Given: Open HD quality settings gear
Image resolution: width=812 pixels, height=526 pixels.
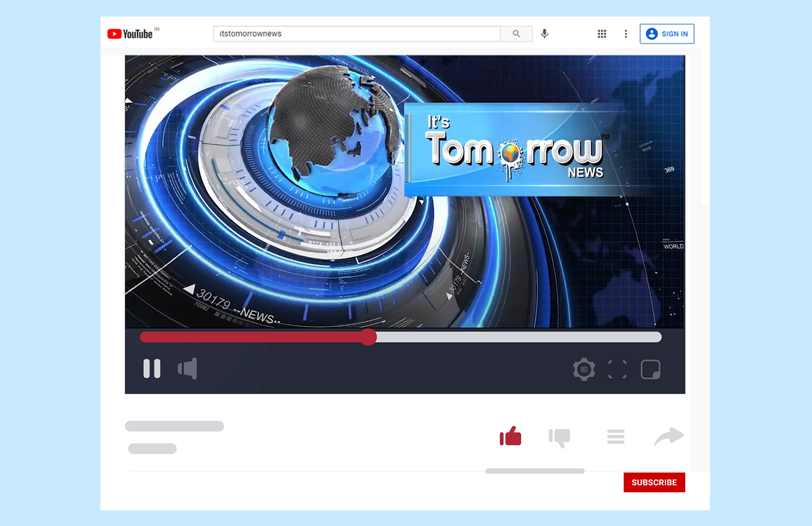Looking at the screenshot, I should 584,370.
